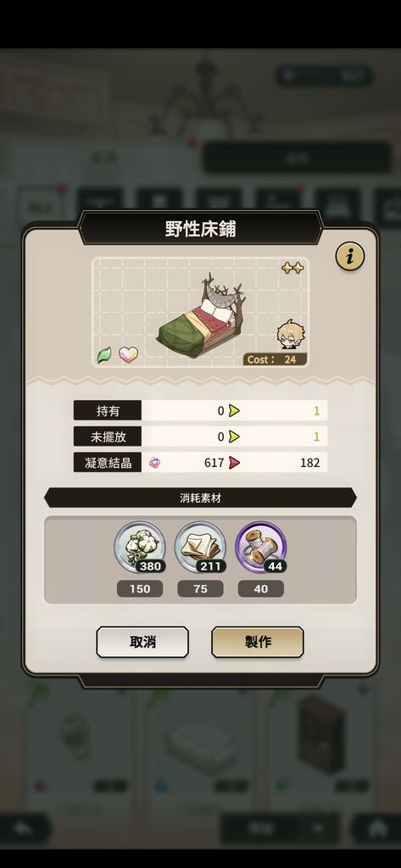This screenshot has width=401, height=868.
Task: Tap the wild bed furniture preview
Action: [201, 315]
